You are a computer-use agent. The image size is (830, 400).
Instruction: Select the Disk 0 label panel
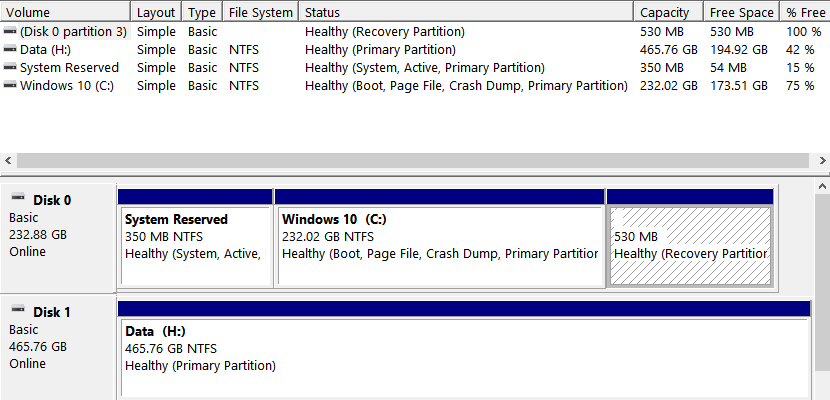58,237
